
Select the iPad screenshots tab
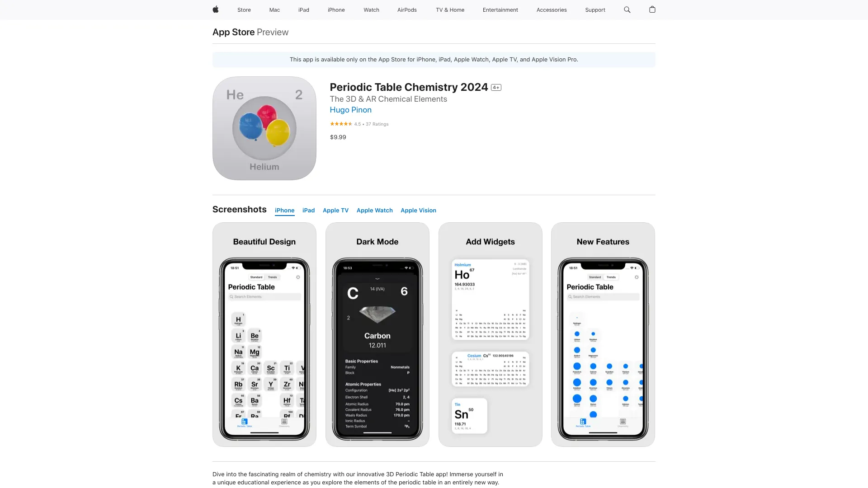click(308, 210)
